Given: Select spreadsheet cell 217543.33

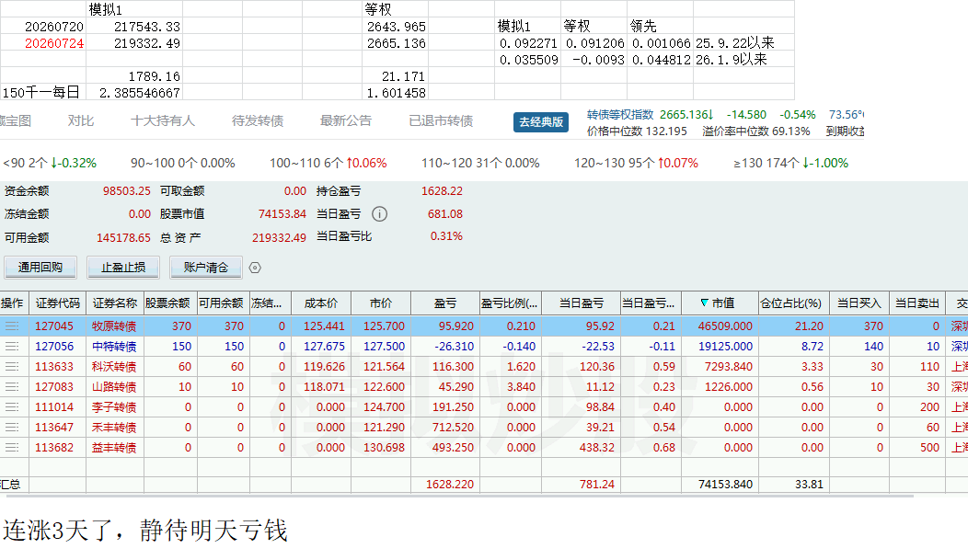Looking at the screenshot, I should pyautogui.click(x=134, y=27).
